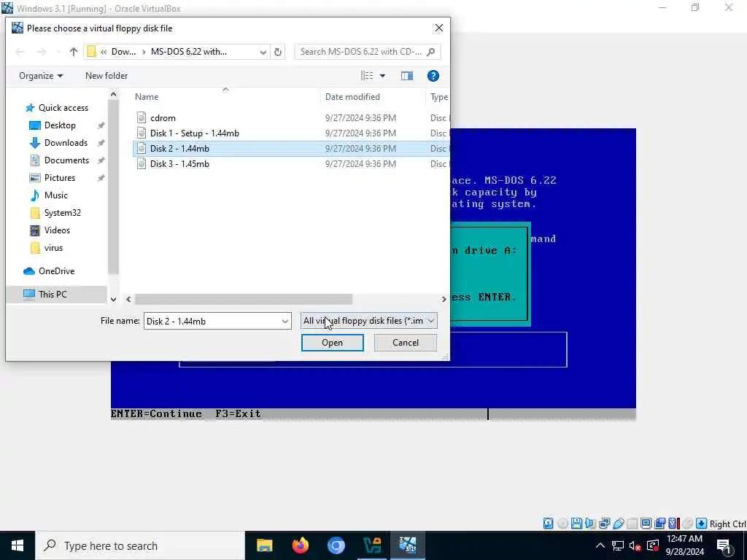The width and height of the screenshot is (747, 560).
Task: Click the Open button
Action: pyautogui.click(x=333, y=343)
